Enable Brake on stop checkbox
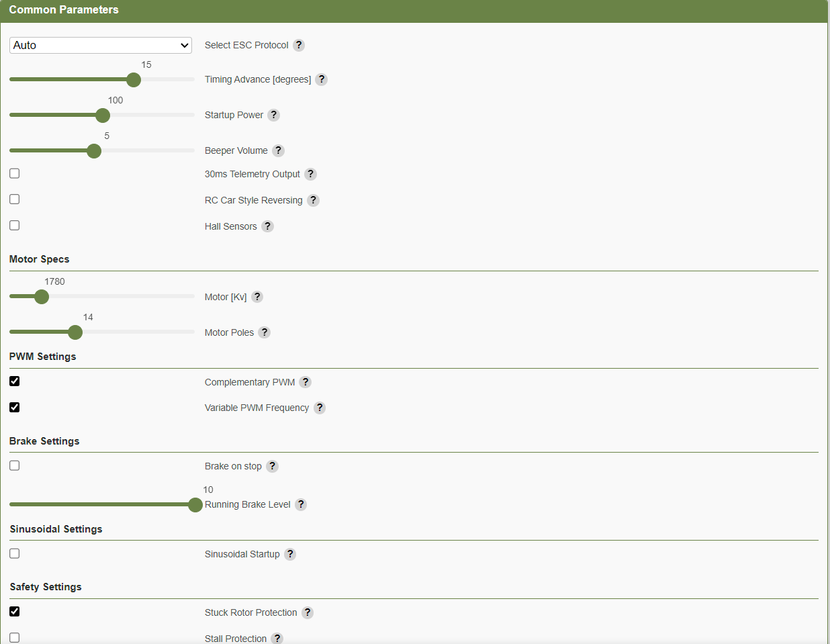 click(x=15, y=465)
